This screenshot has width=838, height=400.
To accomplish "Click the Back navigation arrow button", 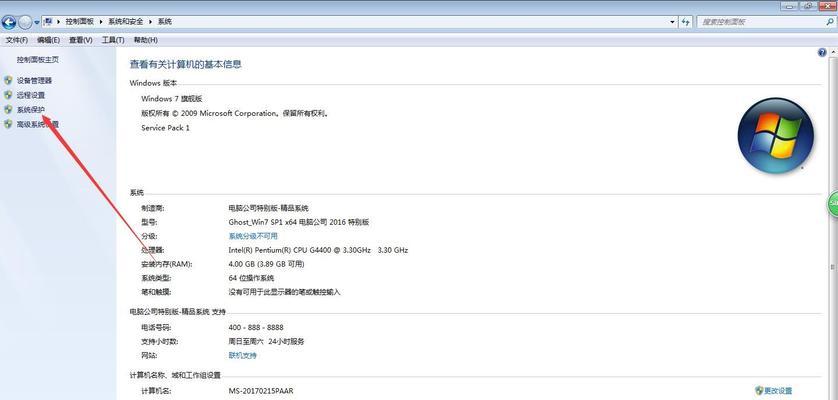I will pyautogui.click(x=9, y=22).
